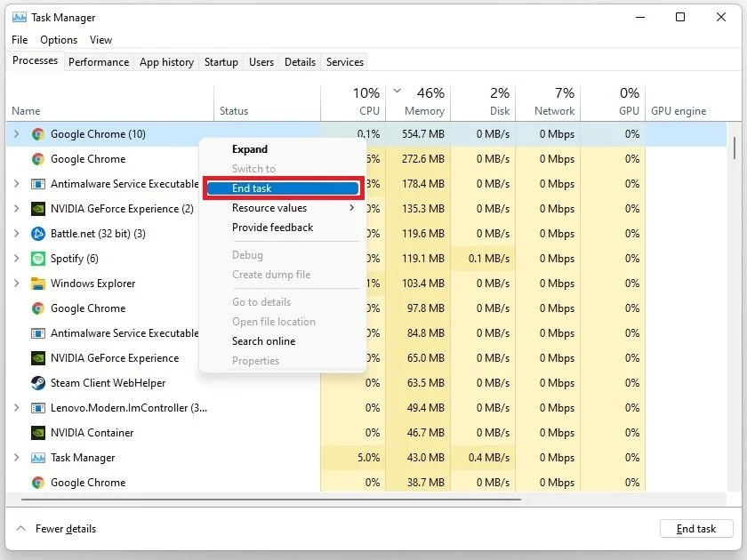The width and height of the screenshot is (747, 560).
Task: Switch to the Performance tab
Action: 99,62
